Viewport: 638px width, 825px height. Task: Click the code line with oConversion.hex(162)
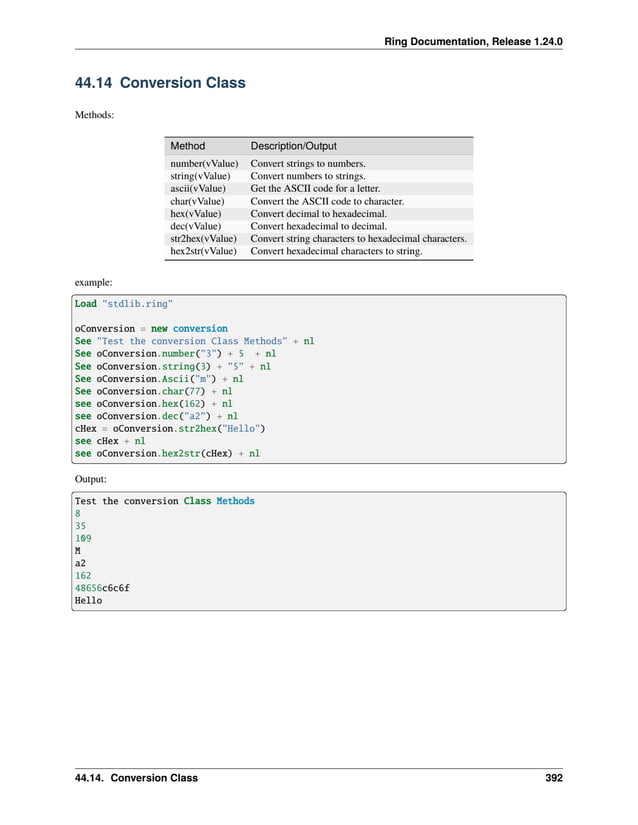(154, 404)
